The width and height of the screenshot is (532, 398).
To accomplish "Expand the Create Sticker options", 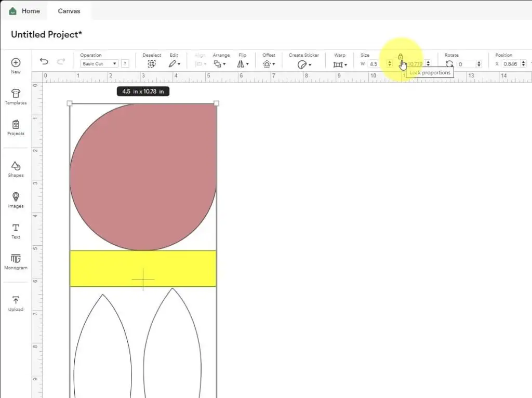I will [x=304, y=64].
